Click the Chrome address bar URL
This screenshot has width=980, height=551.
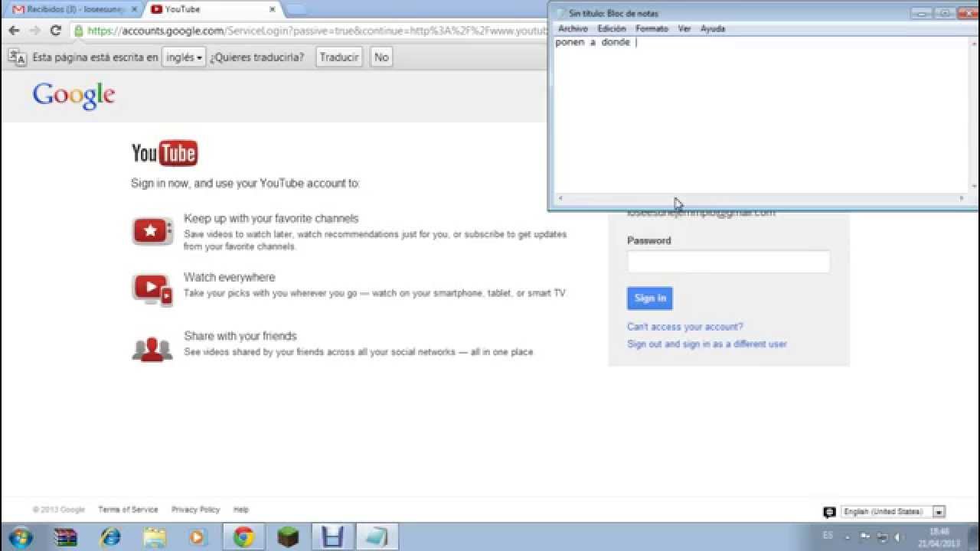(317, 31)
